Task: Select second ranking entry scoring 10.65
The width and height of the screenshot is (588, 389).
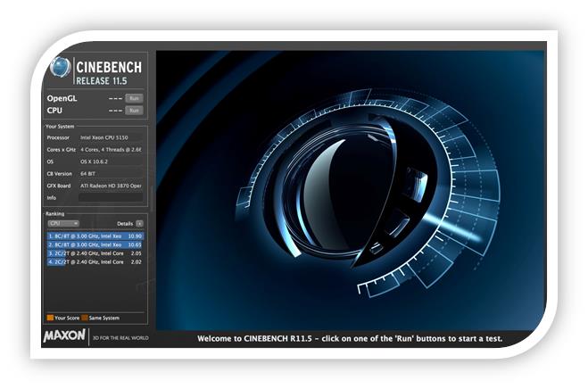Action: tap(95, 244)
